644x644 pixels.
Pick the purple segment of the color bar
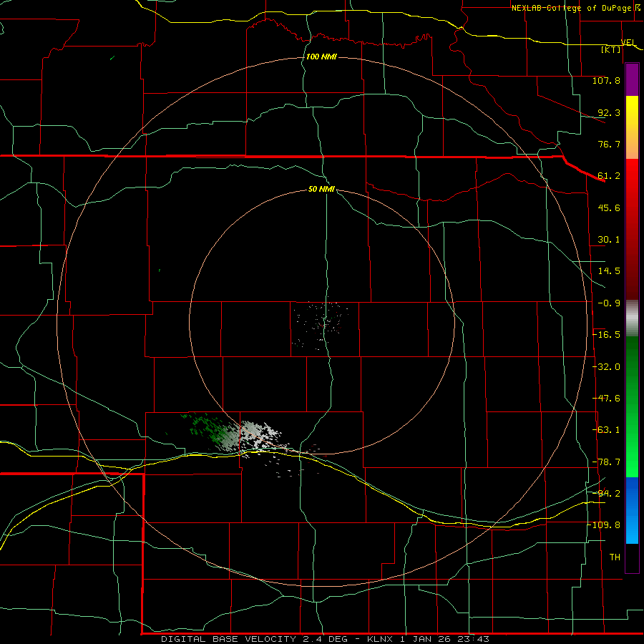[632, 79]
